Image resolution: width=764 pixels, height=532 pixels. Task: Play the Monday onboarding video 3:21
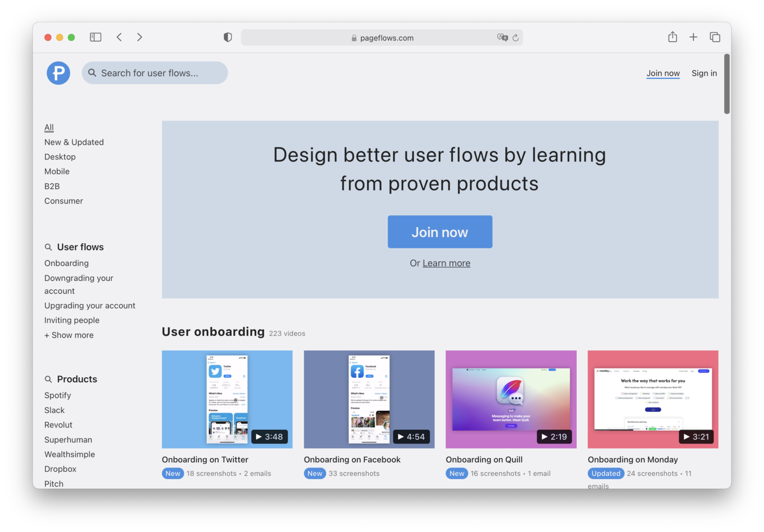coord(696,436)
